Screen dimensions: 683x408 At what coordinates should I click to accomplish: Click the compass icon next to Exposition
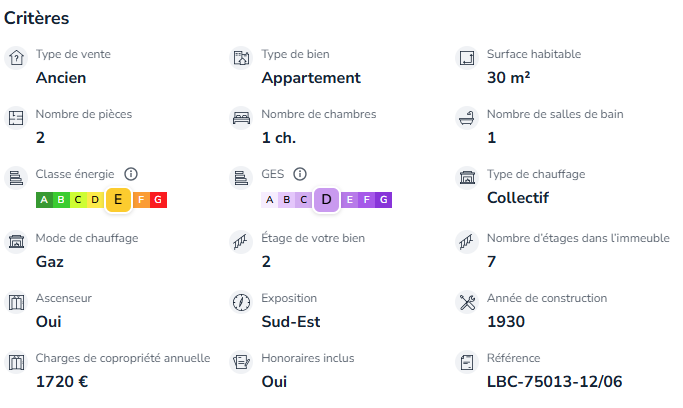click(x=241, y=302)
